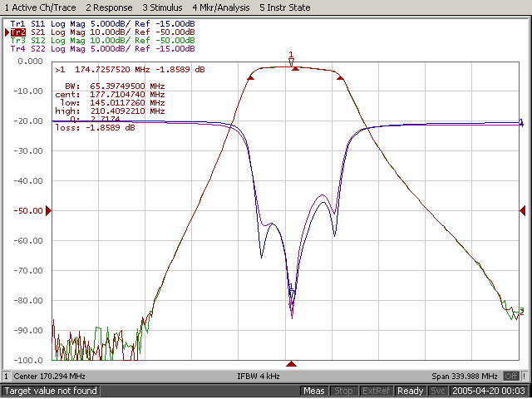Viewport: 532px width, 399px height.
Task: Select the right bandwidth cutoff marker on the curve
Action: (340, 77)
